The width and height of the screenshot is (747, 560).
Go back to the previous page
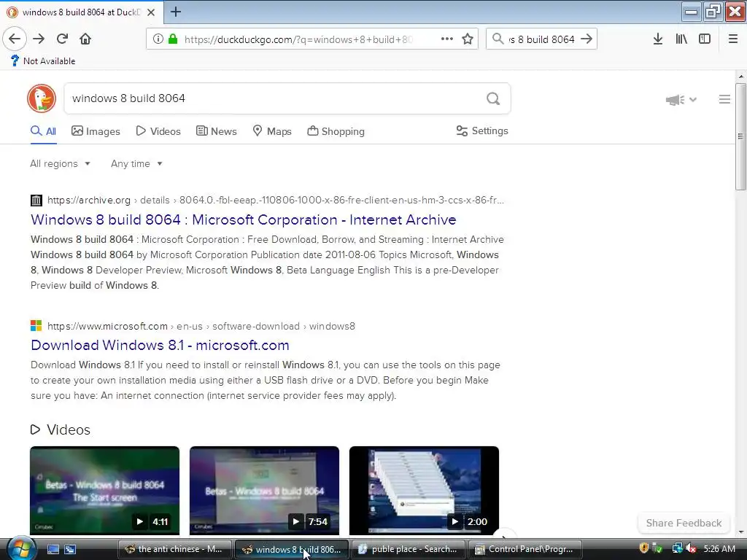15,39
